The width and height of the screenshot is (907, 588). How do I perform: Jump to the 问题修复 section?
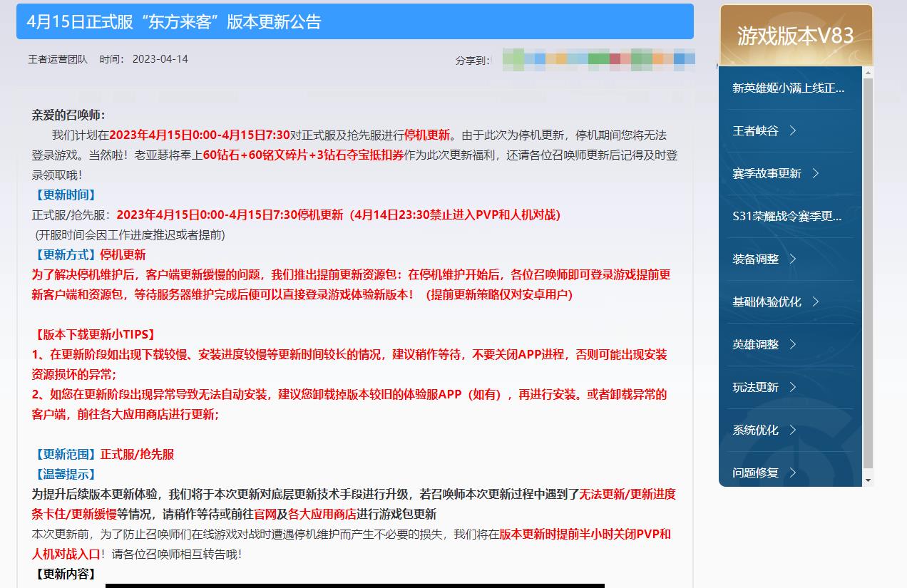[755, 473]
